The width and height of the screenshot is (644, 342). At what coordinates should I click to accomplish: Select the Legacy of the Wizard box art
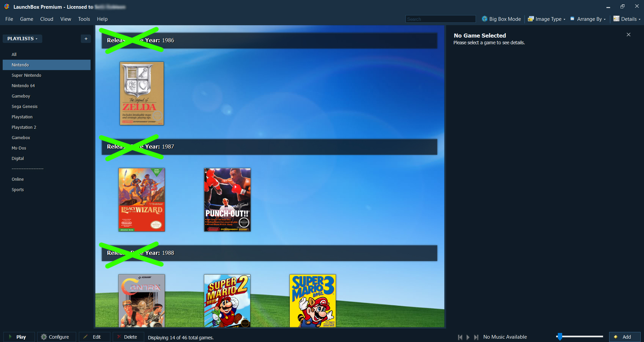click(x=142, y=200)
